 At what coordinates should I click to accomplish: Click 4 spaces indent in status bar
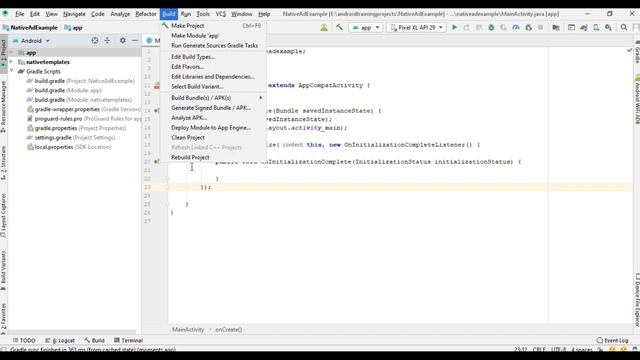click(x=582, y=350)
